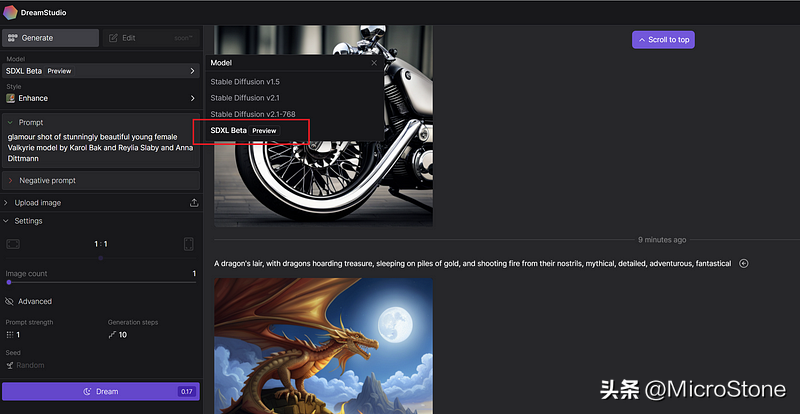The image size is (800, 414).
Task: Expand the Negative prompt section
Action: pos(101,181)
